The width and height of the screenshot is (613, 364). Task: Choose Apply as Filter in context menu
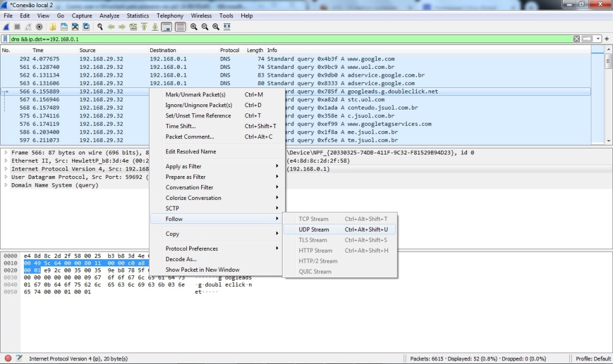pos(183,166)
